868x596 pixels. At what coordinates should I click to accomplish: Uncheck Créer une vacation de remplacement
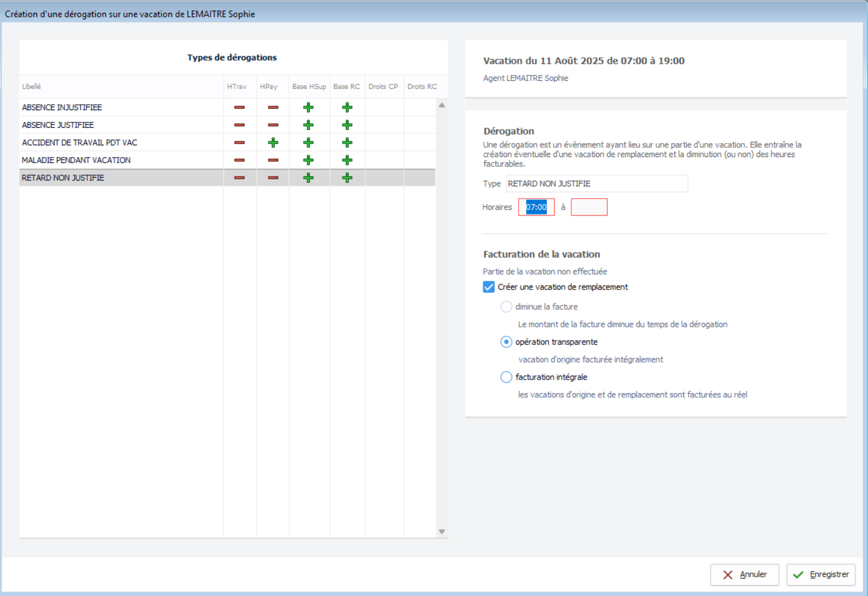point(489,287)
